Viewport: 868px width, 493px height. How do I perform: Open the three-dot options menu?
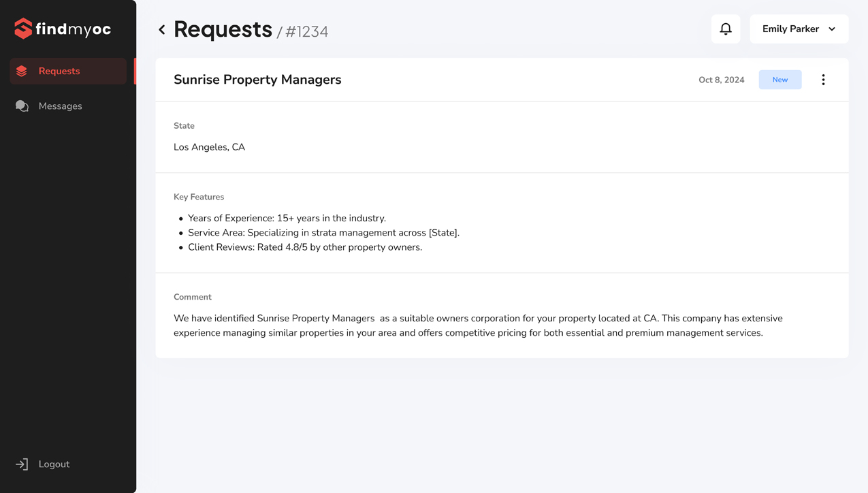(823, 80)
